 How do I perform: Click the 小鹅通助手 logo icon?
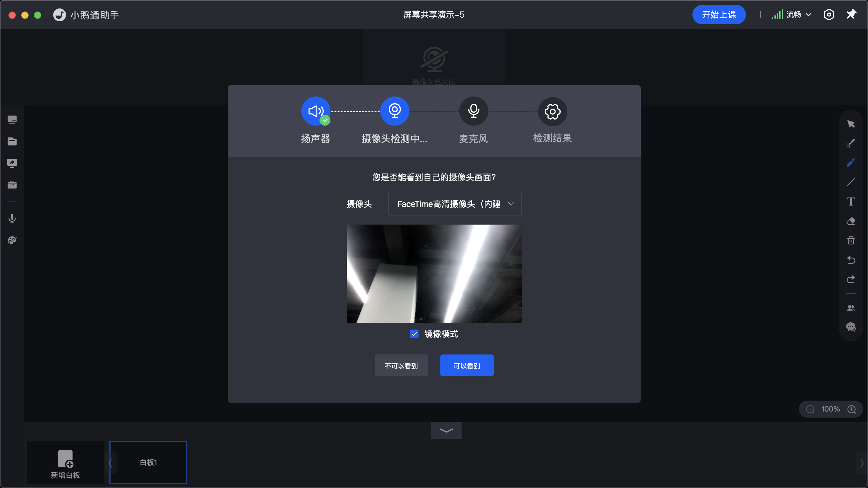click(x=60, y=15)
